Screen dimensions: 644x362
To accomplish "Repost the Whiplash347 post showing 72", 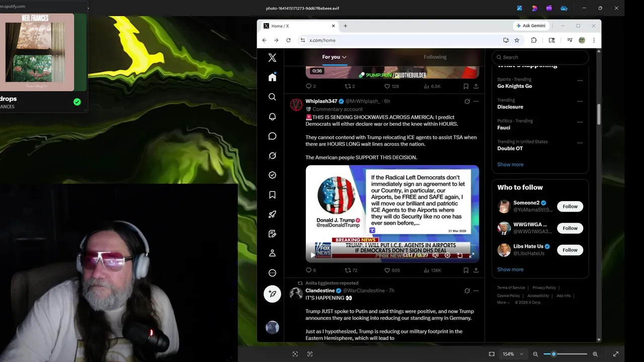I will (351, 270).
